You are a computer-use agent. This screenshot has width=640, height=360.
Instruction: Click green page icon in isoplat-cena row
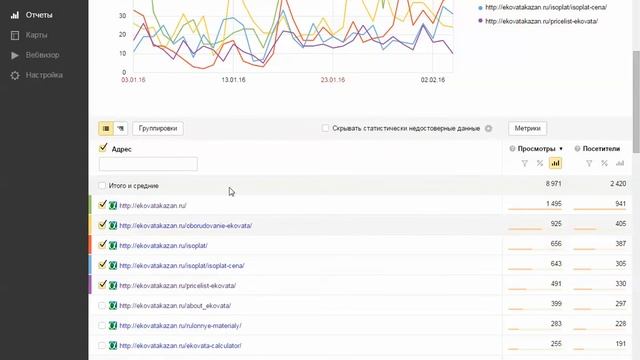point(113,266)
